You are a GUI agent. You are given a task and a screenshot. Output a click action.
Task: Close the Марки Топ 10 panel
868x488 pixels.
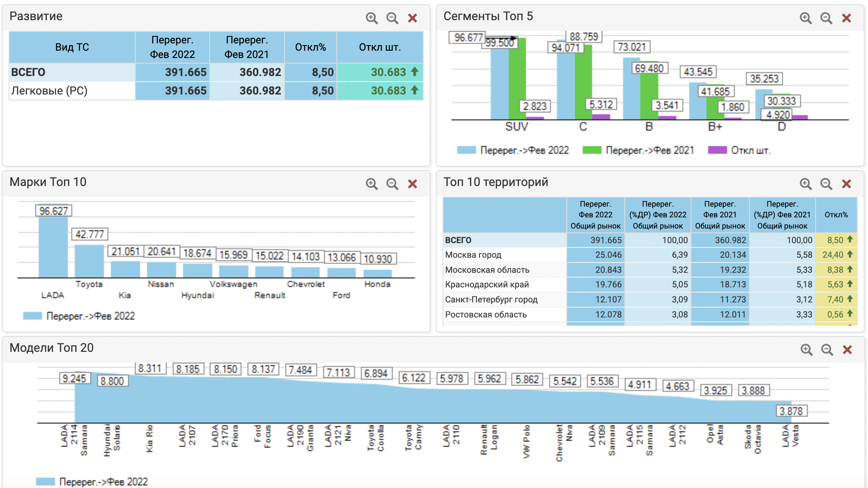coord(413,184)
